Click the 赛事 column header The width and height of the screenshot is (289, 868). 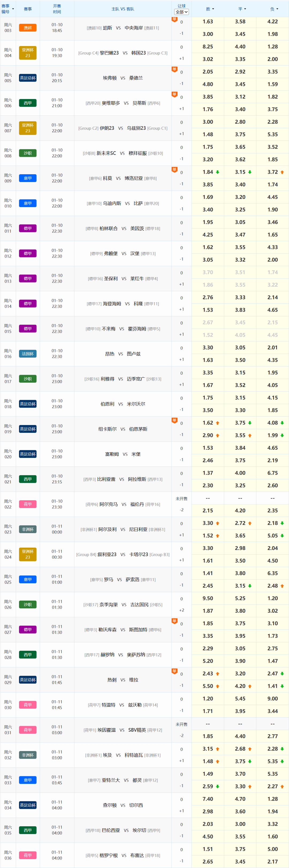(x=28, y=9)
